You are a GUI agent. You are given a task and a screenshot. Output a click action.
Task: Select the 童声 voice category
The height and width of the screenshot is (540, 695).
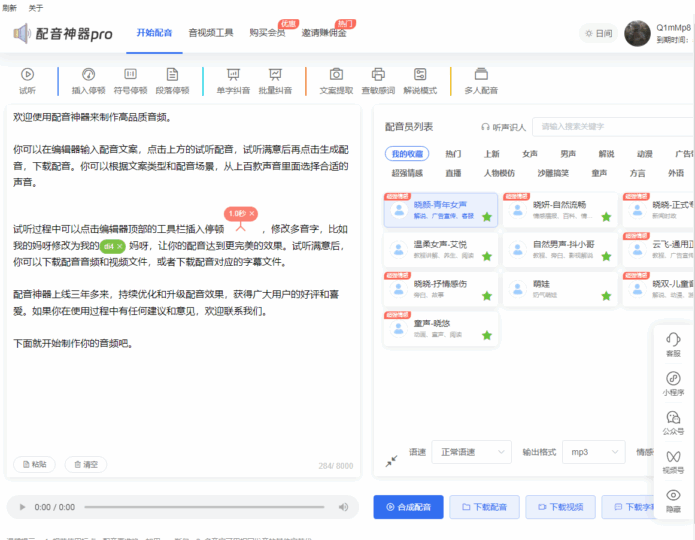[599, 173]
